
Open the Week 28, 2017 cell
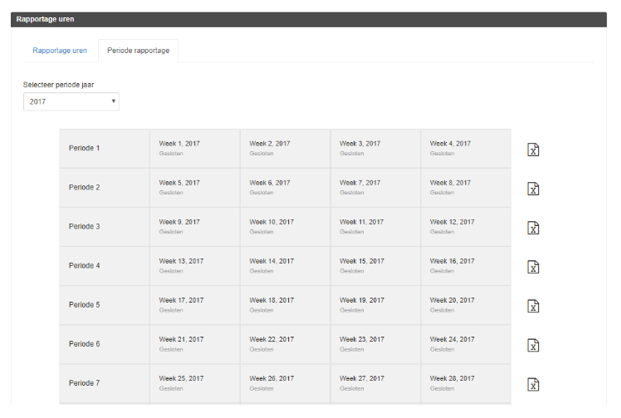[466, 384]
